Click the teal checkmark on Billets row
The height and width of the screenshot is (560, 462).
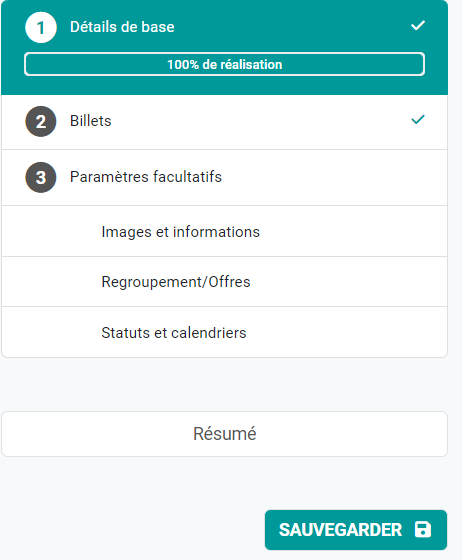click(418, 120)
